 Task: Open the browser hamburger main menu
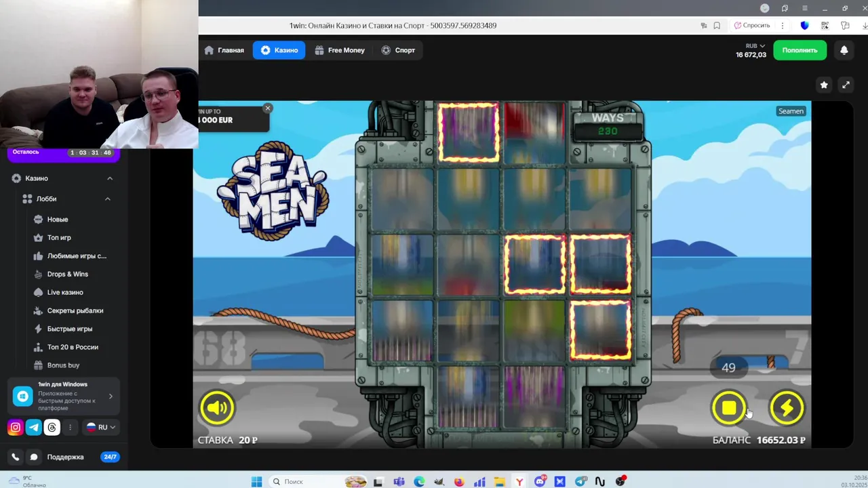pyautogui.click(x=805, y=8)
